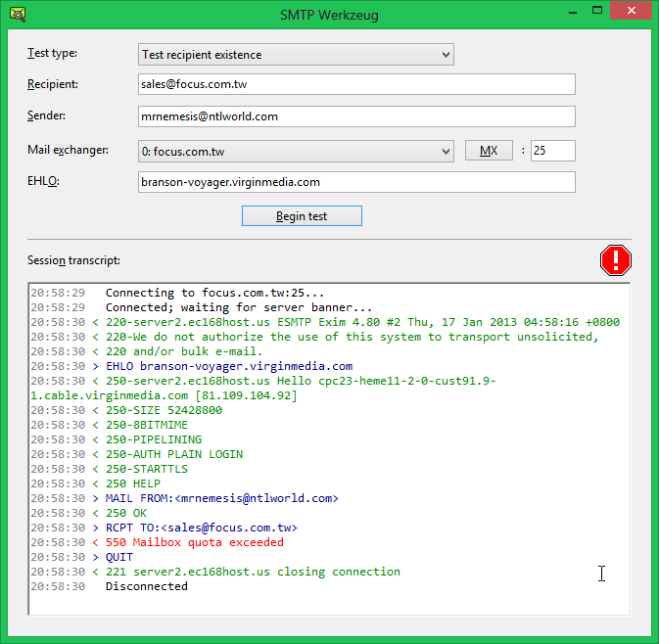This screenshot has width=659, height=644.
Task: Click the SMTP Werkzeug app icon in title bar
Action: coord(16,14)
